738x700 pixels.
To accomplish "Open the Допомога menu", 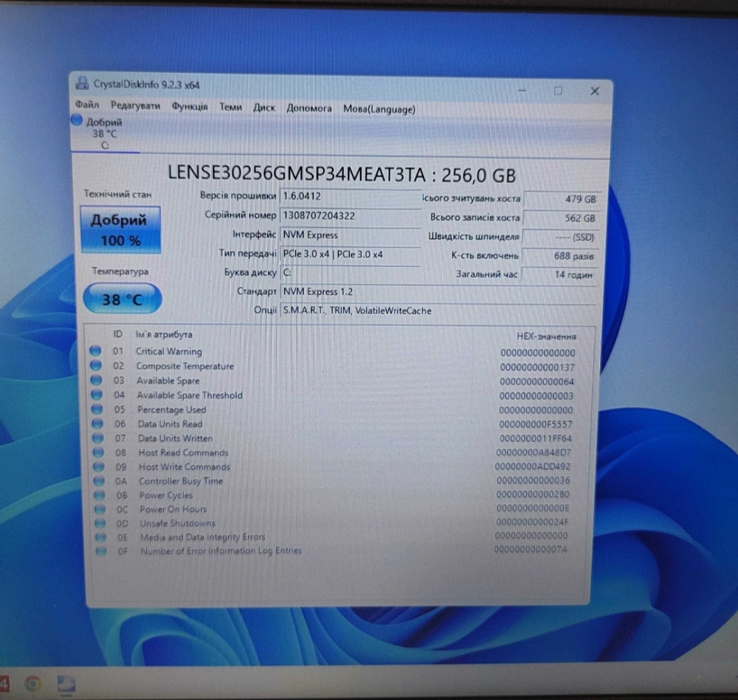I will pyautogui.click(x=309, y=108).
